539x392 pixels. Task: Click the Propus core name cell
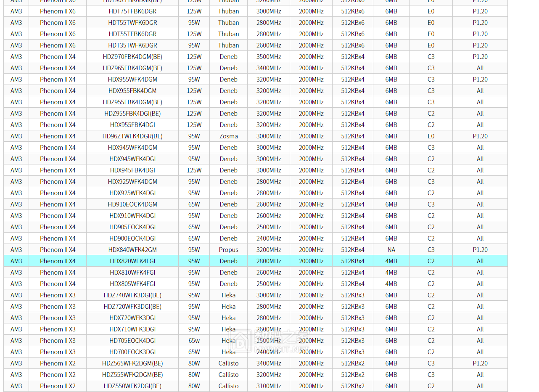tap(228, 250)
